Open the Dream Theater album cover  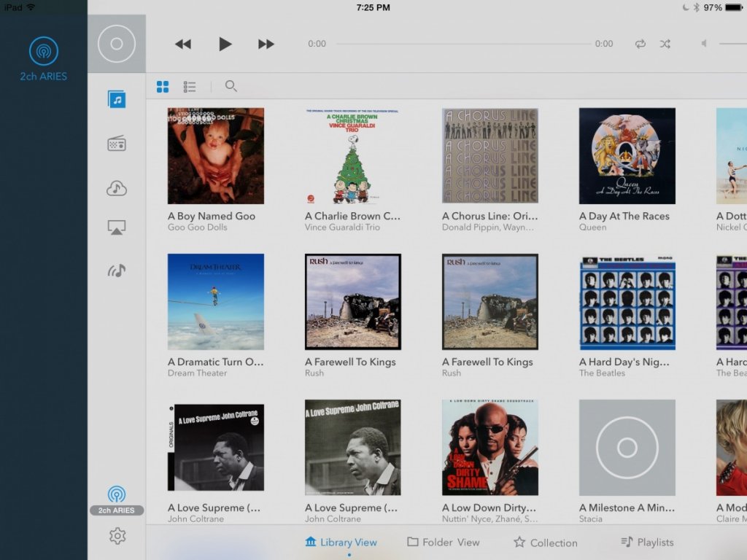216,302
